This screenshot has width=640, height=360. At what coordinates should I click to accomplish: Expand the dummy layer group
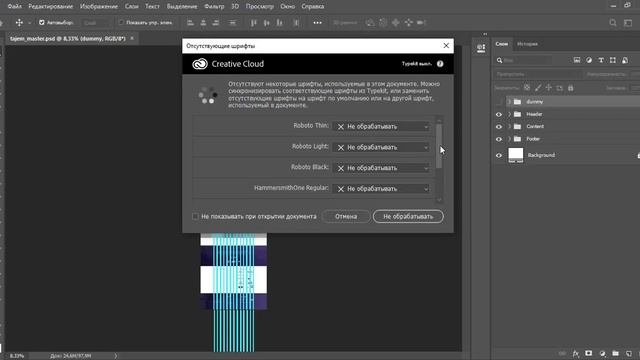point(509,102)
